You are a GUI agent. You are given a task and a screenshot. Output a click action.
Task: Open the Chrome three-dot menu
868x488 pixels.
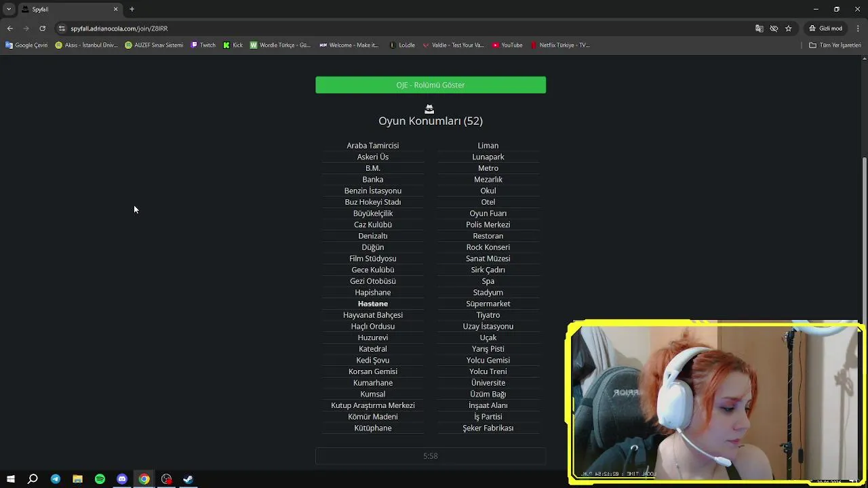coord(858,28)
